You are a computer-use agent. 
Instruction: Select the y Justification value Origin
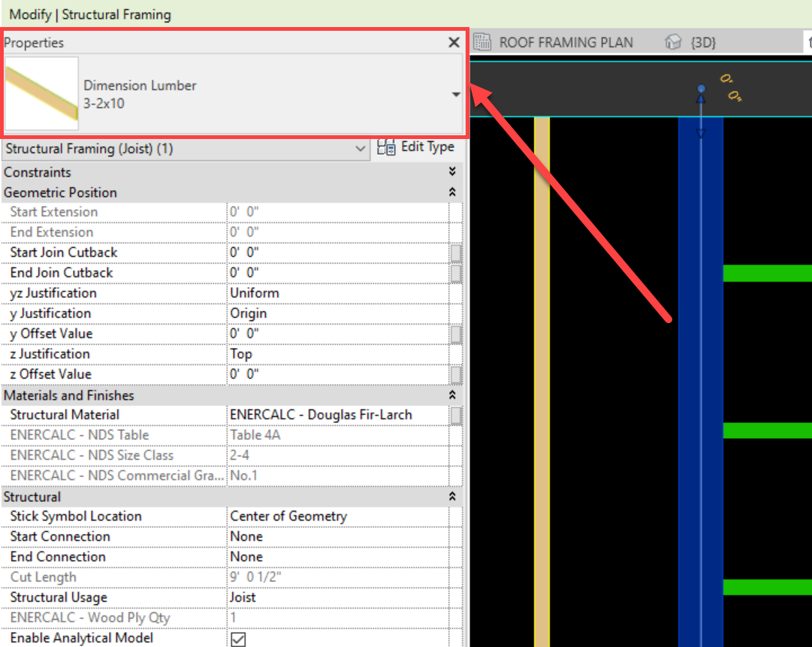337,313
